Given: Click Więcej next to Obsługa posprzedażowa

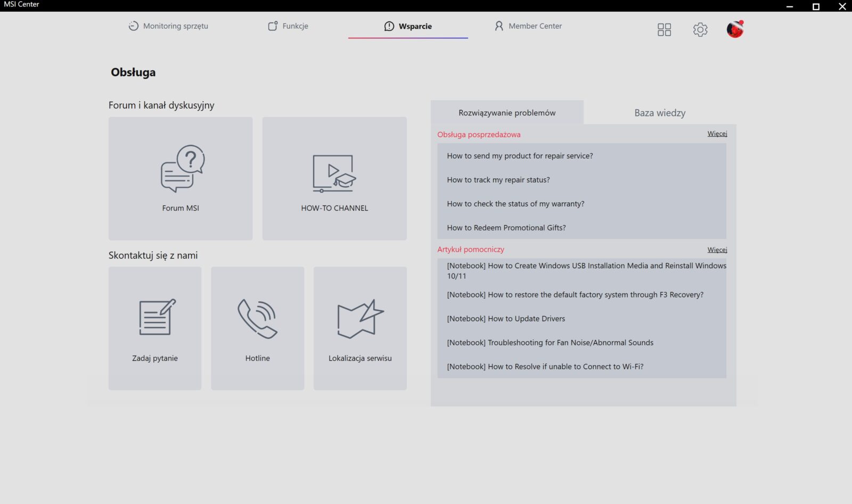Looking at the screenshot, I should [x=717, y=134].
